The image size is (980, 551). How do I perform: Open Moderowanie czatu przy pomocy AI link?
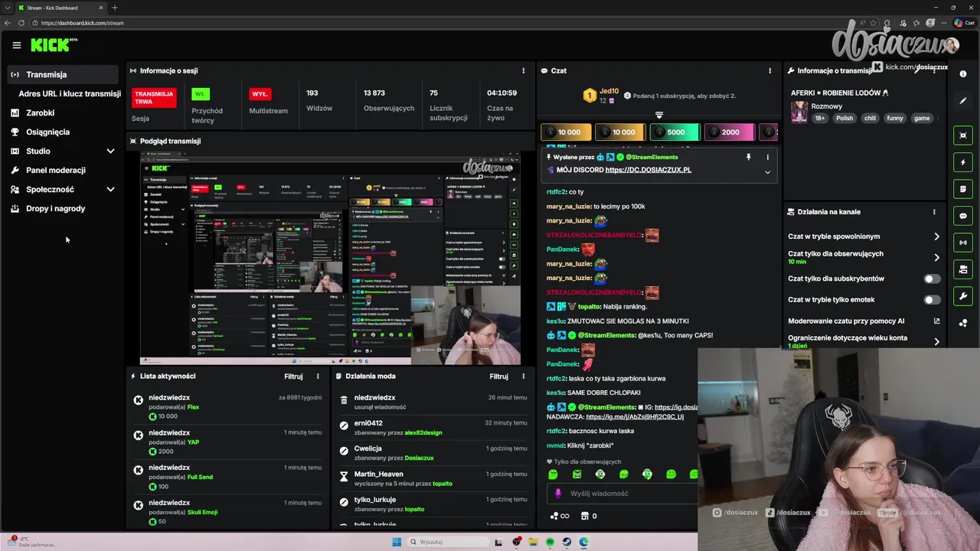(x=864, y=321)
